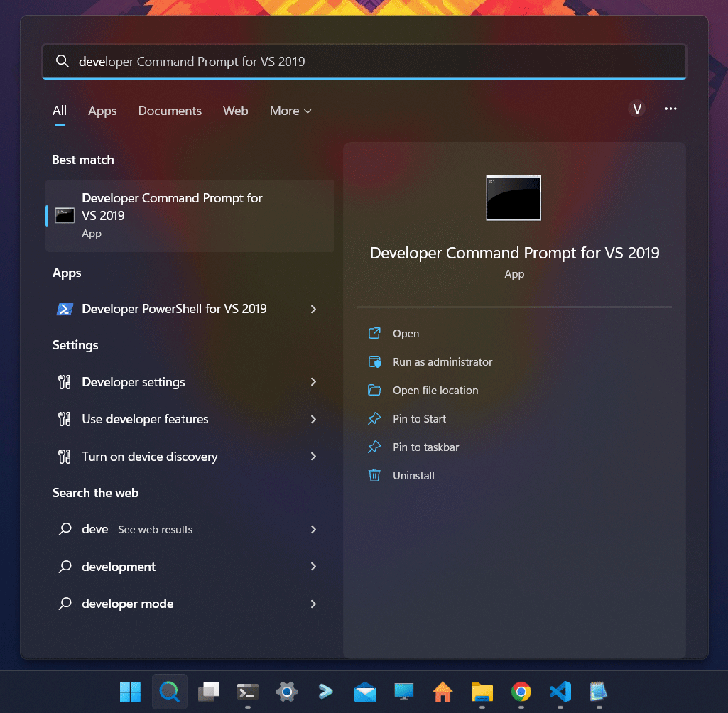Expand the Use developer features chevron
Viewport: 728px width, 713px height.
313,419
